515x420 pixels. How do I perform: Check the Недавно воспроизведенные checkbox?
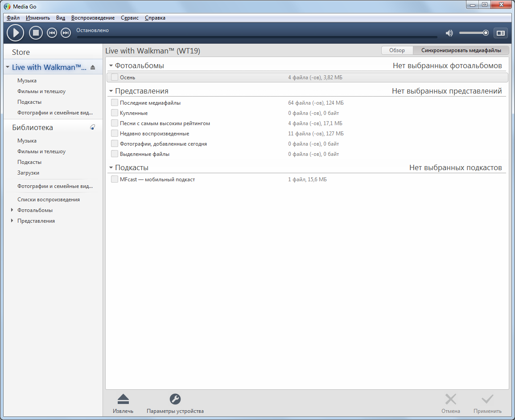pyautogui.click(x=114, y=133)
